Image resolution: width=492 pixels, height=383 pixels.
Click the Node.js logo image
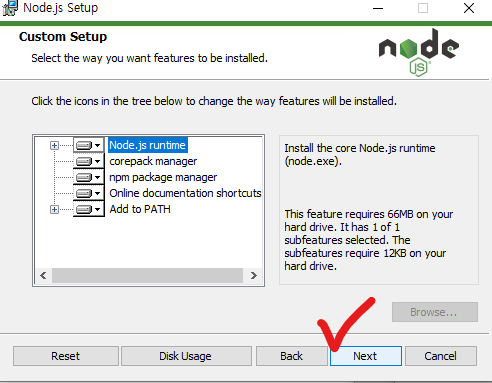coord(419,53)
